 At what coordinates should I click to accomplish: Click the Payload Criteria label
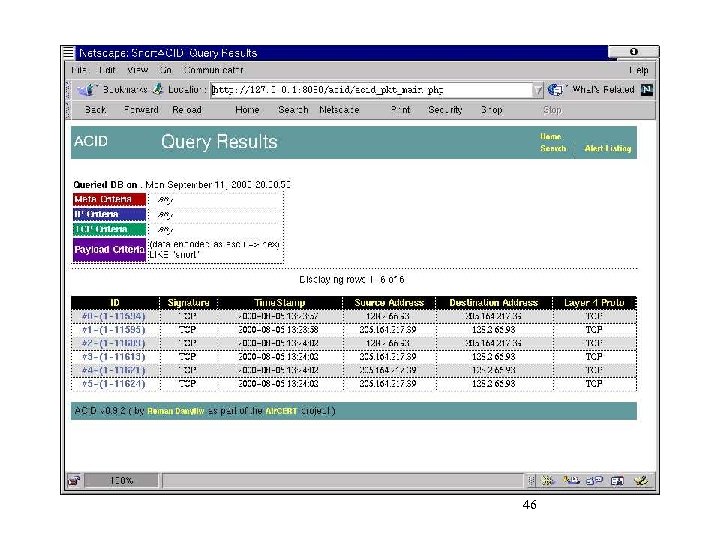(x=109, y=250)
